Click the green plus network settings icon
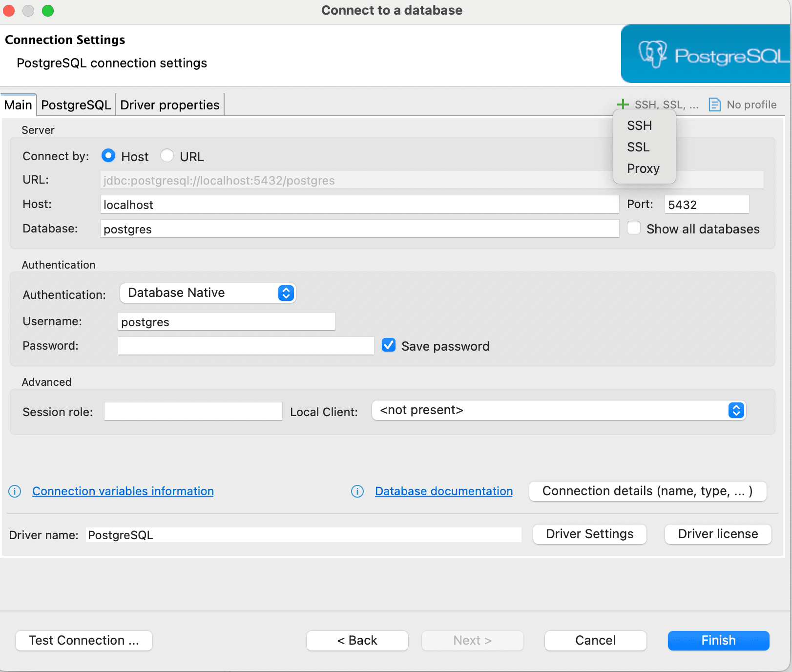The width and height of the screenshot is (792, 672). [x=623, y=104]
